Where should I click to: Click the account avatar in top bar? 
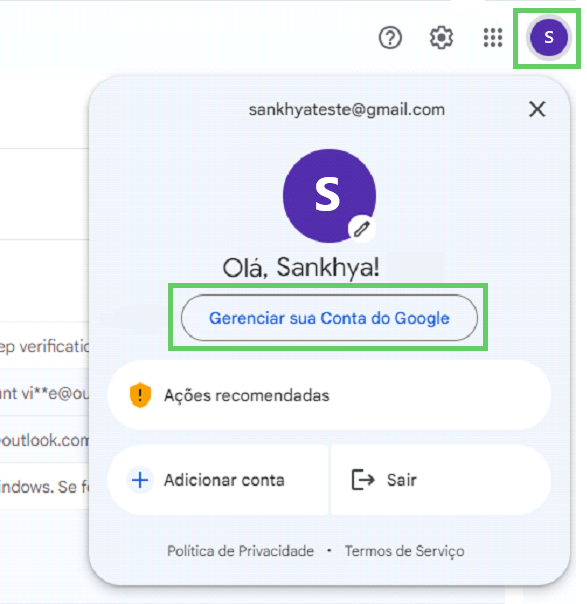(x=548, y=38)
